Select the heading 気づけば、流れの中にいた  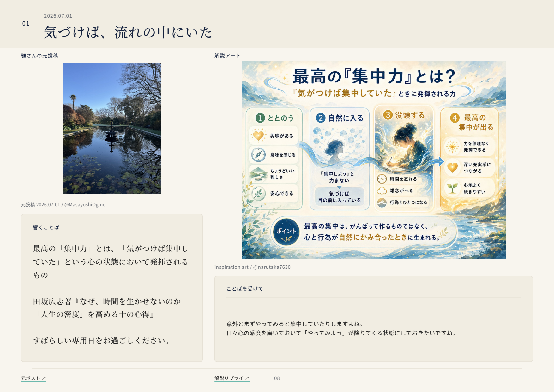tap(128, 32)
